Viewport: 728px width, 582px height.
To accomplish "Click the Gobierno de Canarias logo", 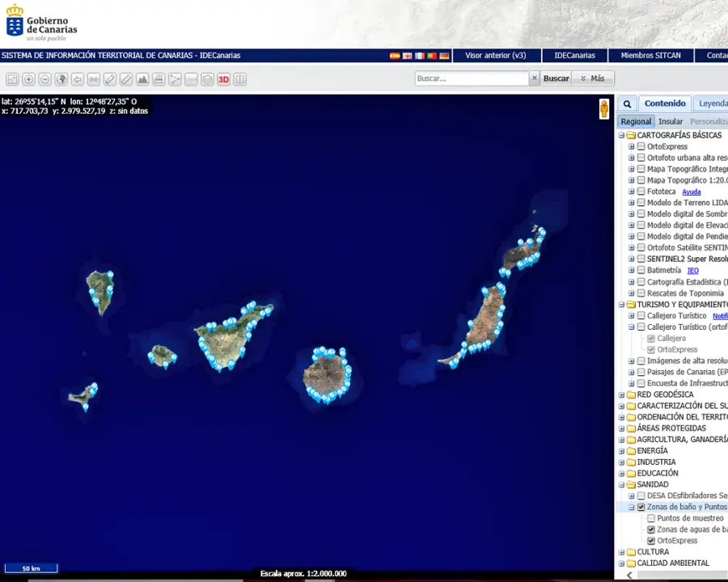I will coord(42,24).
